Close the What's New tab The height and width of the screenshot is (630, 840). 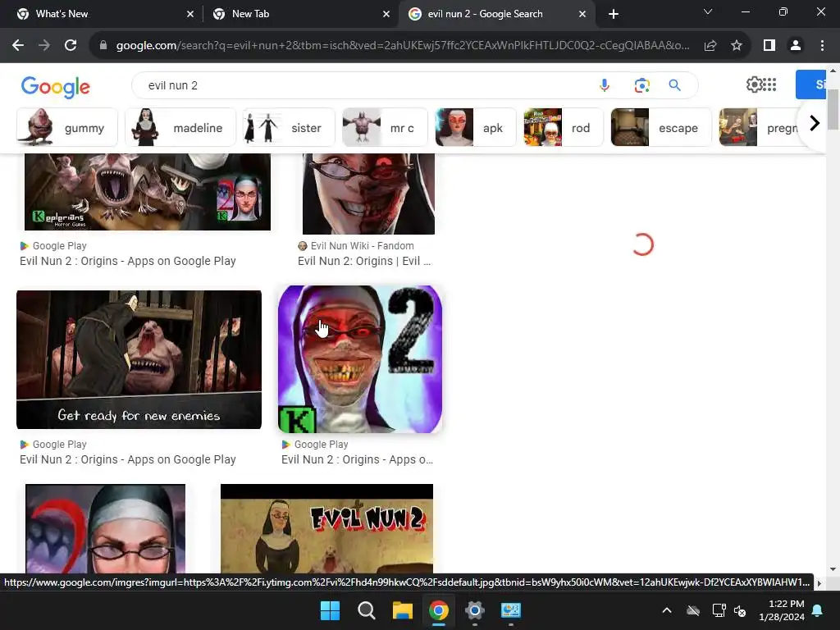pos(190,14)
